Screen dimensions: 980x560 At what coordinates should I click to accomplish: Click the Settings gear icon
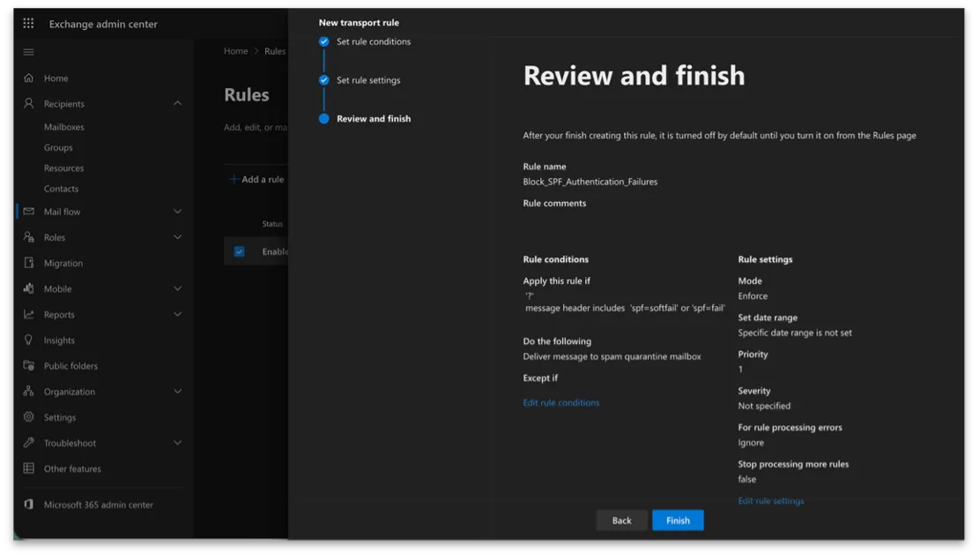point(29,417)
